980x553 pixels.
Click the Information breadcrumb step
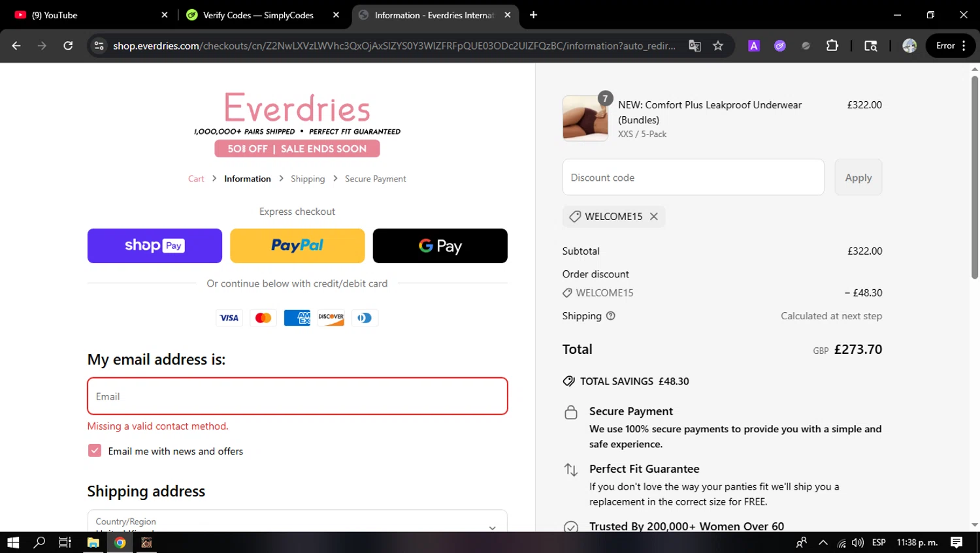coord(247,179)
